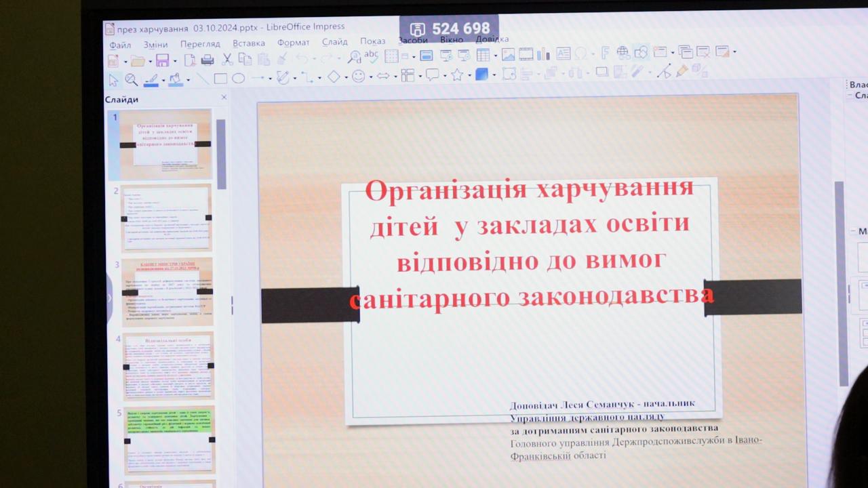
Task: Open Lines and Arrows dropdown arrow
Action: pos(270,79)
